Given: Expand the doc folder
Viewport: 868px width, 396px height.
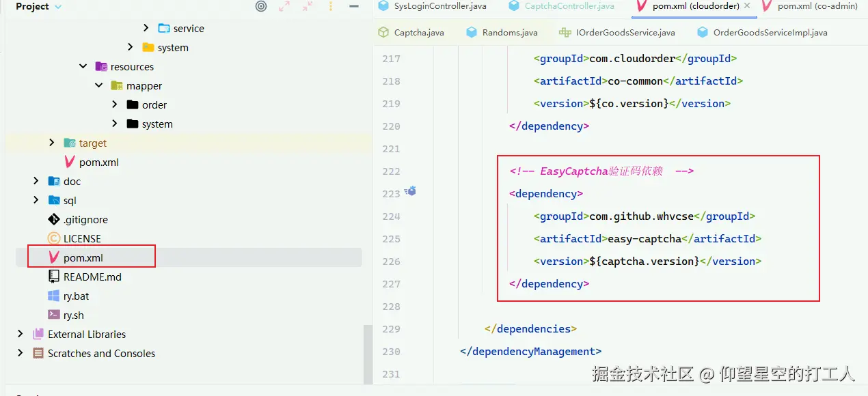Looking at the screenshot, I should pos(36,181).
